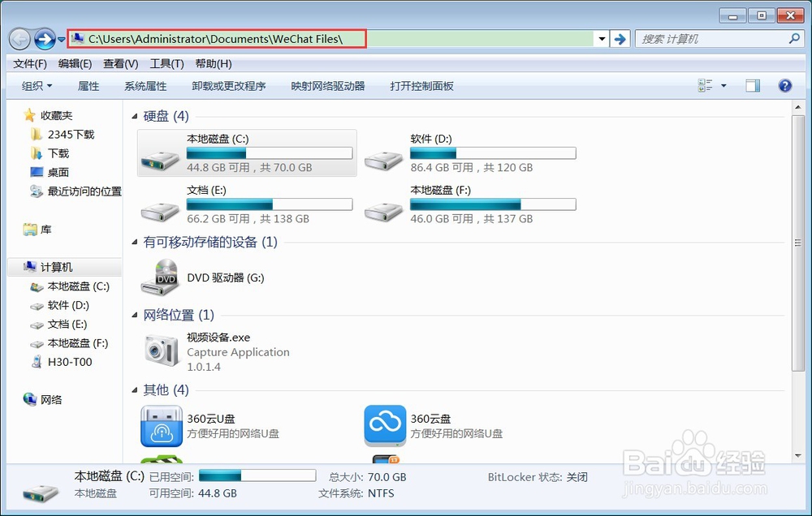Click 映射网络驱动器 in the toolbar

pyautogui.click(x=328, y=86)
